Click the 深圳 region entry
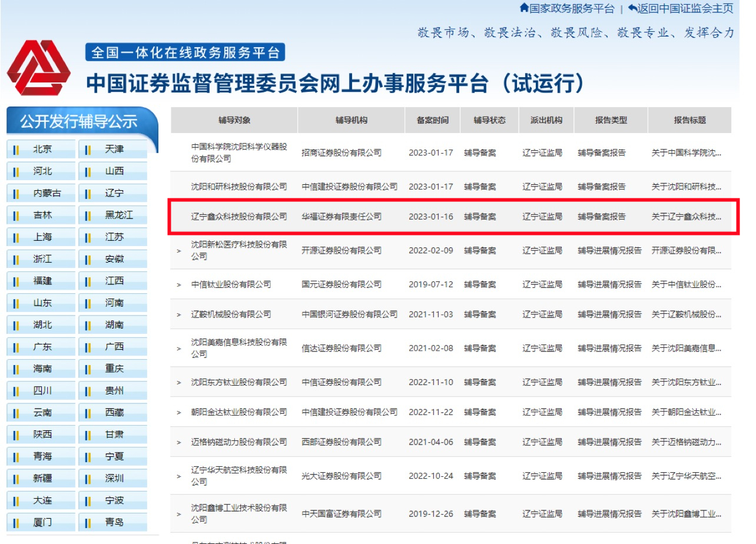The image size is (756, 544). (114, 479)
